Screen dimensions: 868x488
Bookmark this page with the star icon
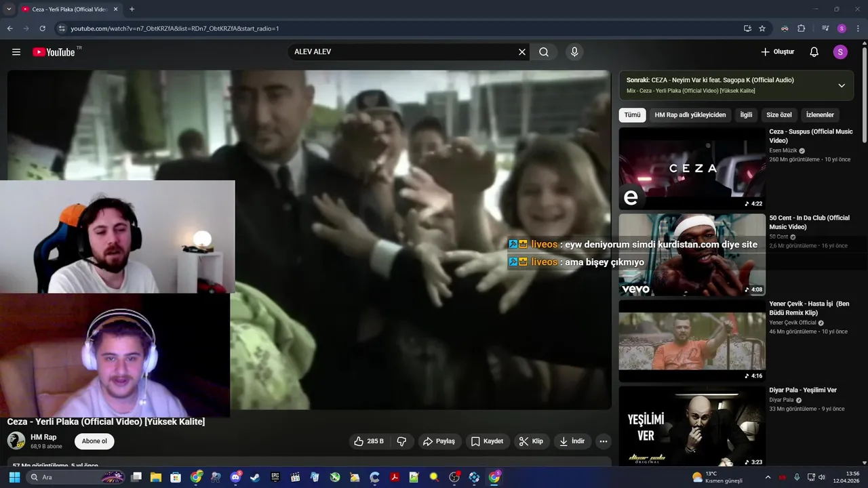(x=762, y=28)
